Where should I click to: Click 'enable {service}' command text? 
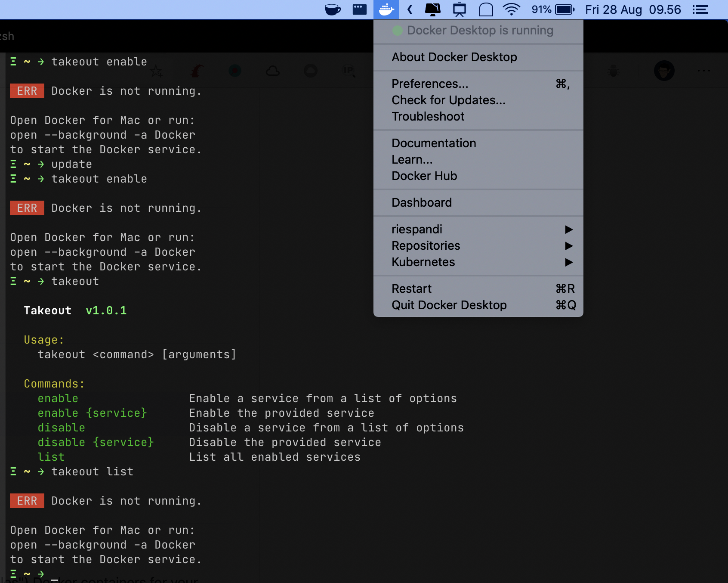[93, 413]
